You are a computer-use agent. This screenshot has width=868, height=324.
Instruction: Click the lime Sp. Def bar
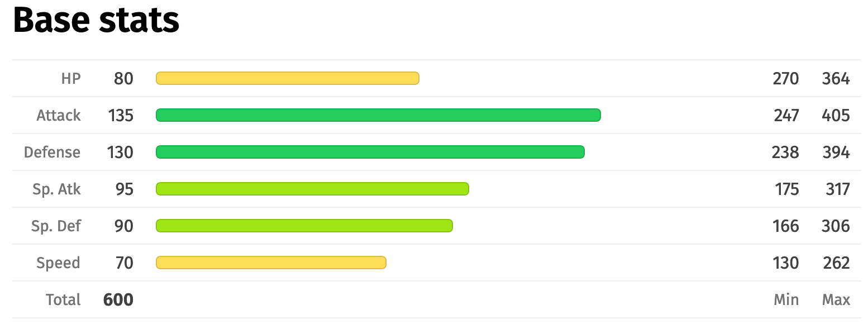[304, 226]
